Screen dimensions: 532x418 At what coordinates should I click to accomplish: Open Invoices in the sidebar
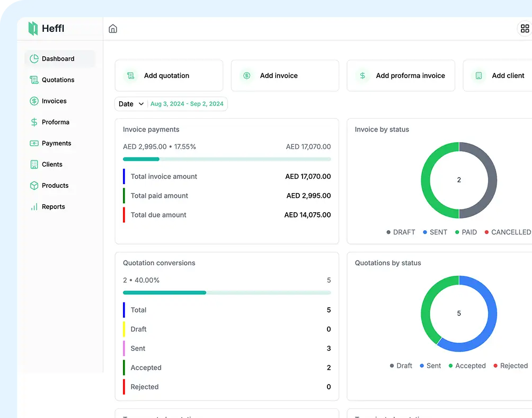[60, 101]
